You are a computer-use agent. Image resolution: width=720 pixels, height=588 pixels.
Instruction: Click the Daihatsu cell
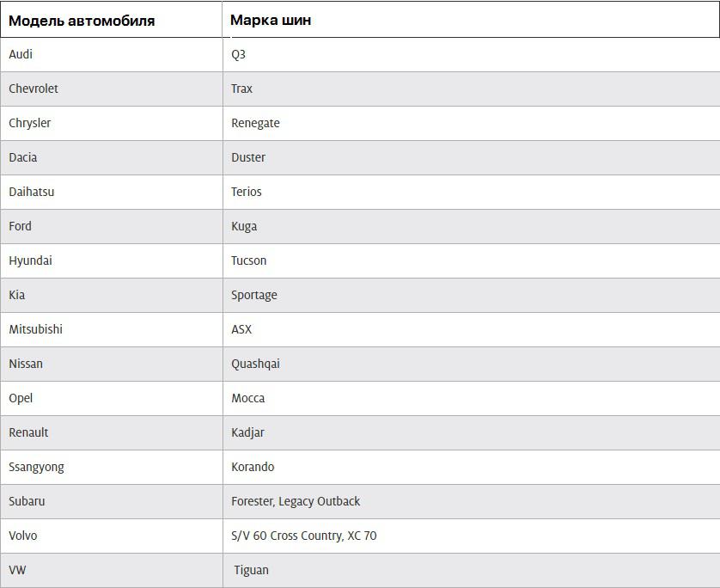[x=112, y=192]
